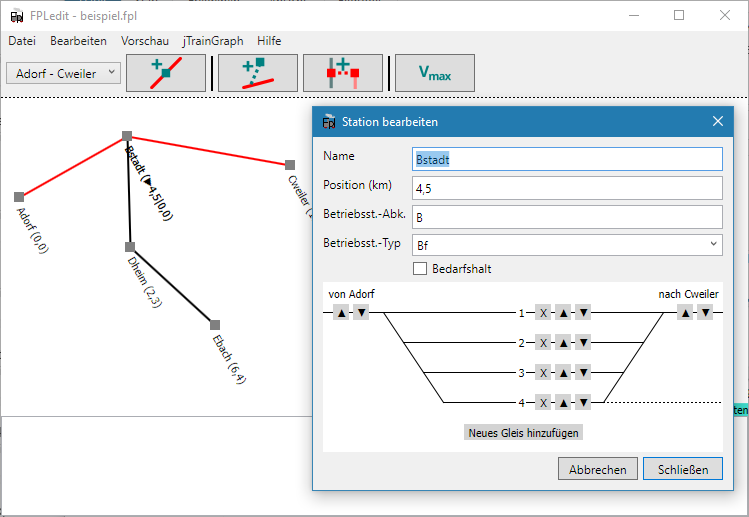The height and width of the screenshot is (517, 749).
Task: Open the Bearbeiten menu
Action: pos(78,41)
